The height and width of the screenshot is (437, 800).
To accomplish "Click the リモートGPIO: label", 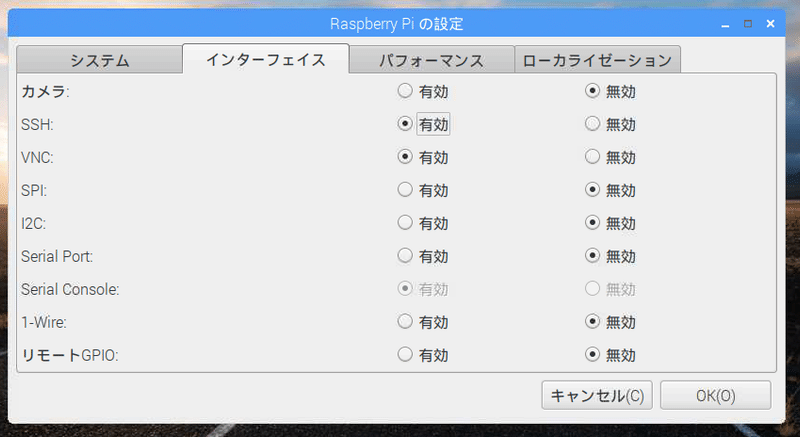I will point(70,355).
